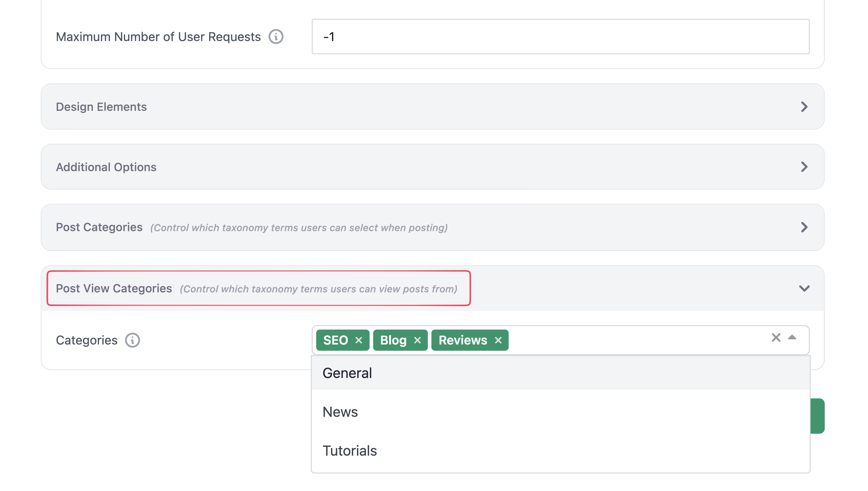Select General from category list
Image resolution: width=868 pixels, height=491 pixels.
point(560,373)
